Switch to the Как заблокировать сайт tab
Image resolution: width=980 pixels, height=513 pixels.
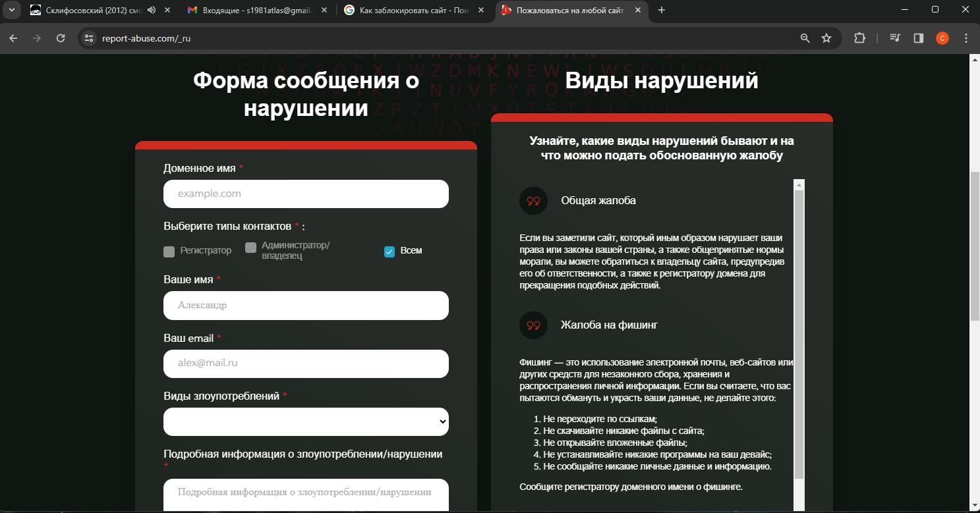coord(415,10)
